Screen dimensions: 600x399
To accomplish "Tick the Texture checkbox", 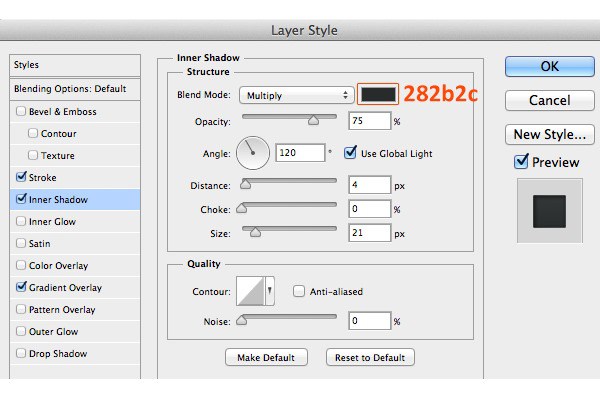I will [x=33, y=155].
